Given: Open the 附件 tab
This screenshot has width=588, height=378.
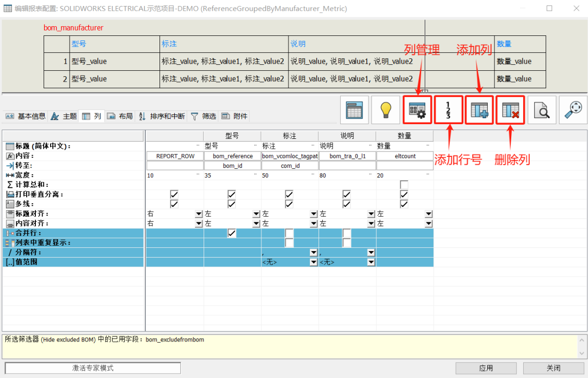Looking at the screenshot, I should coord(234,116).
